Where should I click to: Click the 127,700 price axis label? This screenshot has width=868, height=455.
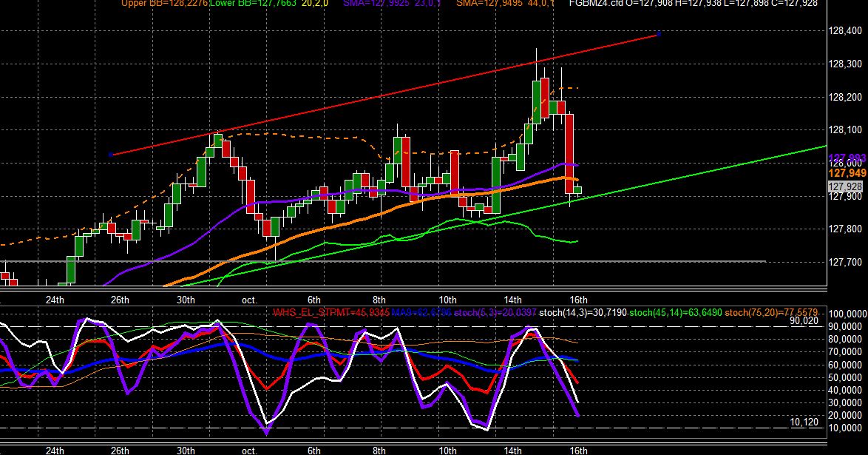click(845, 262)
